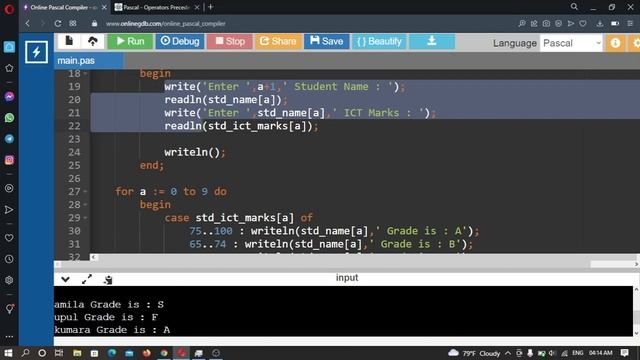The height and width of the screenshot is (360, 640).
Task: Open Opera main menu logo
Action: 9,9
